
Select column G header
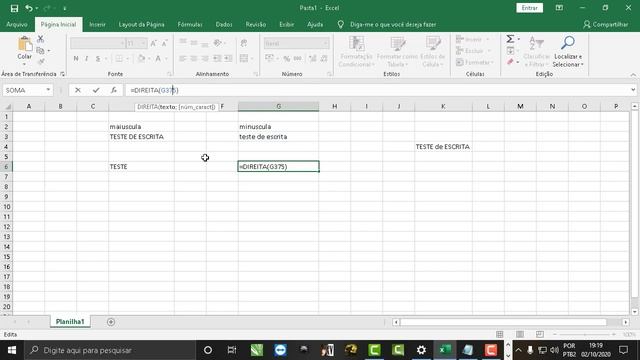(x=278, y=107)
